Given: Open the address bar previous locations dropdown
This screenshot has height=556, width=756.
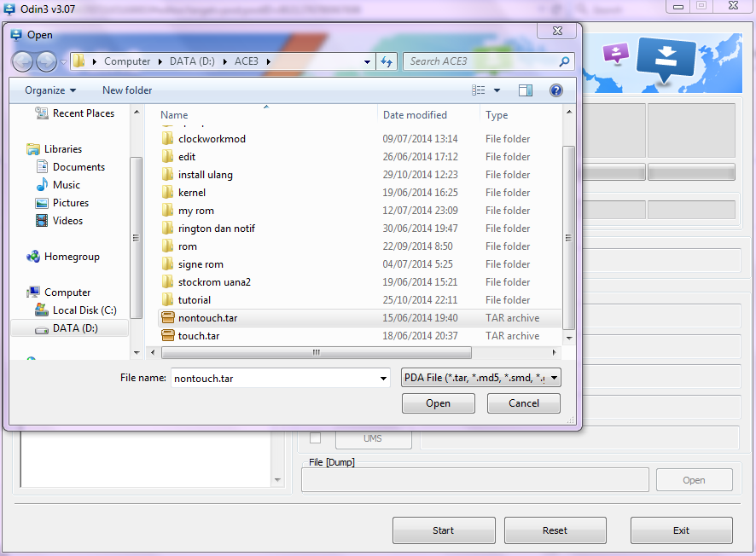Looking at the screenshot, I should [368, 61].
